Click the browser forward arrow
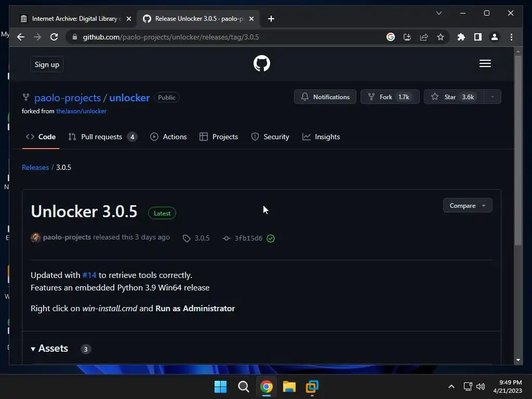The height and width of the screenshot is (399, 532). (x=37, y=37)
